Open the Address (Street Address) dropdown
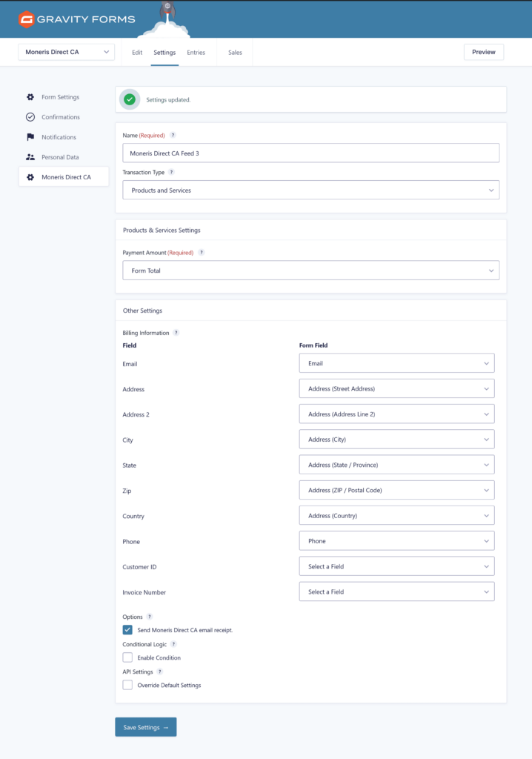Viewport: 532px width, 759px height. point(397,388)
